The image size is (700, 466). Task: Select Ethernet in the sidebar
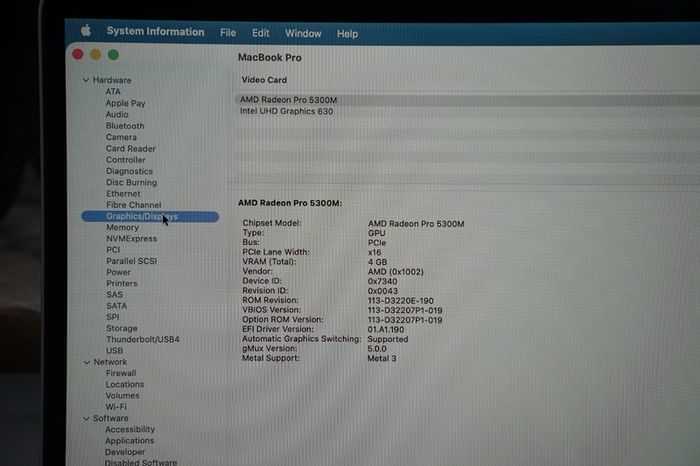coord(123,194)
